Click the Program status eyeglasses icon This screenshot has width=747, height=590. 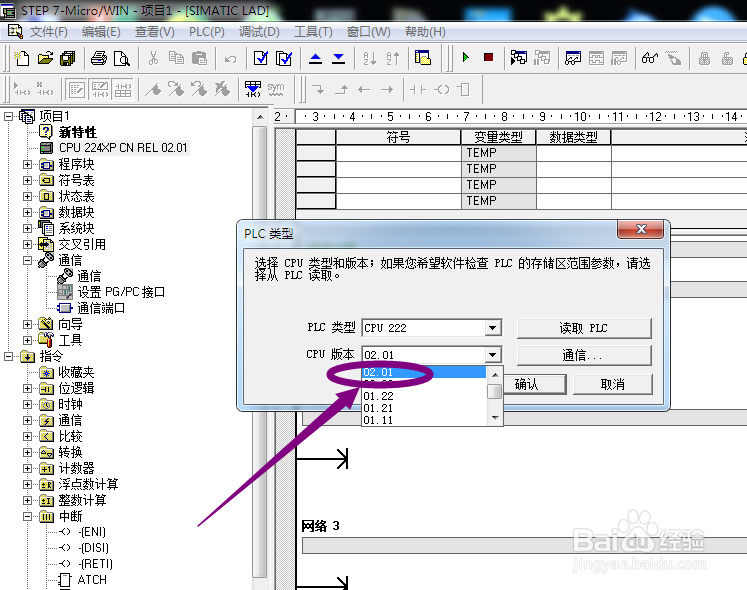point(650,58)
